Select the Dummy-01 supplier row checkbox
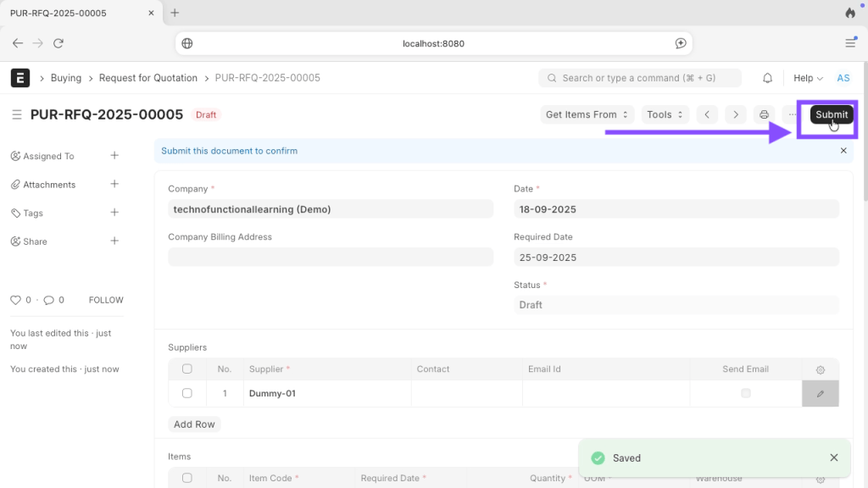This screenshot has width=868, height=488. [x=187, y=393]
